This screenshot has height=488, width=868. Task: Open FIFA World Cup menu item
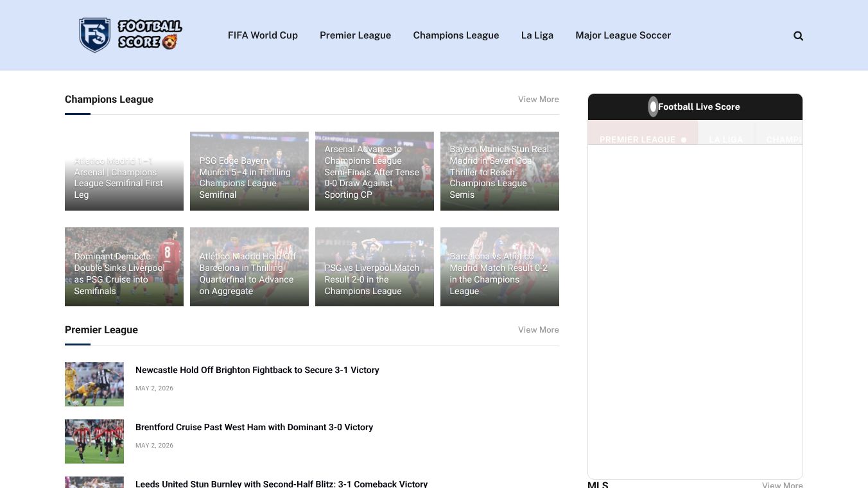coord(263,35)
